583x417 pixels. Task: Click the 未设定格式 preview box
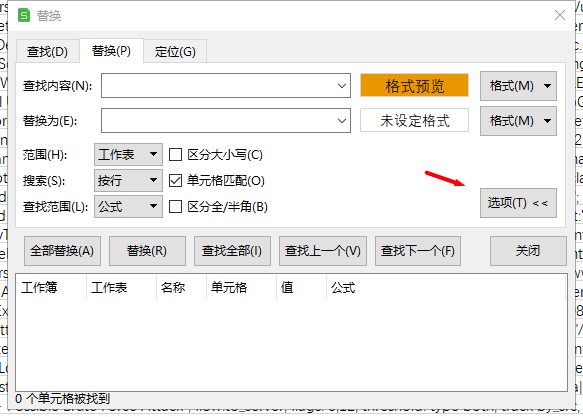414,120
